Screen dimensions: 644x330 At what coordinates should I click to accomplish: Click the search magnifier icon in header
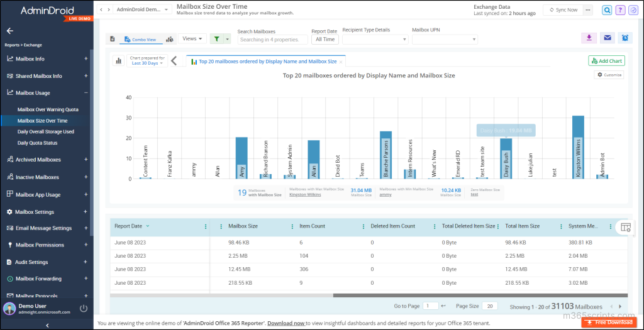click(x=606, y=10)
